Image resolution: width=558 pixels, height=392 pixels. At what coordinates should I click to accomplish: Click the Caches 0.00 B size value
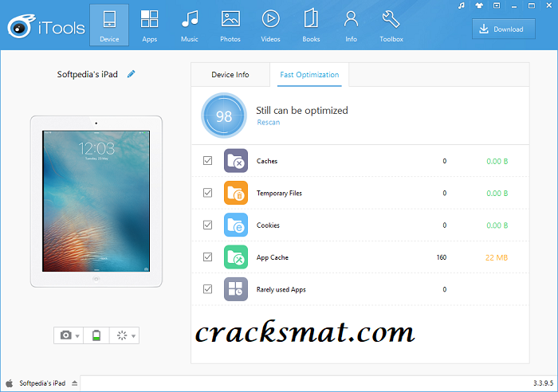[x=497, y=161]
